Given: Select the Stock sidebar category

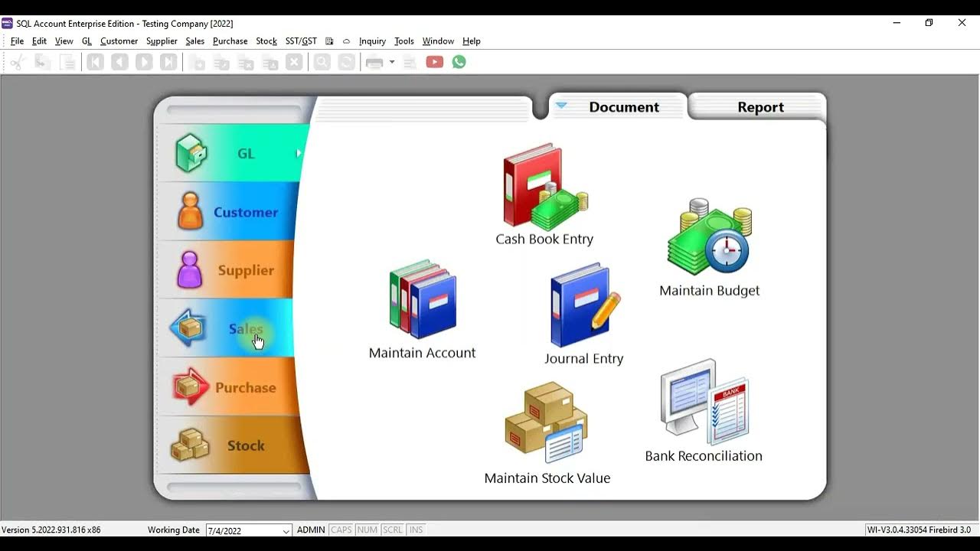Looking at the screenshot, I should click(x=233, y=445).
